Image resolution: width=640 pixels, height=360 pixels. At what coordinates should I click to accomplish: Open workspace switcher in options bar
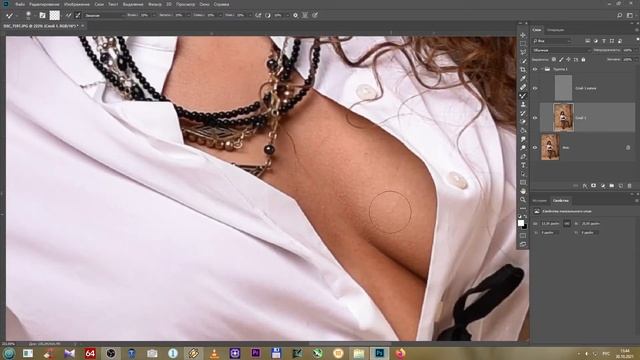(x=630, y=15)
